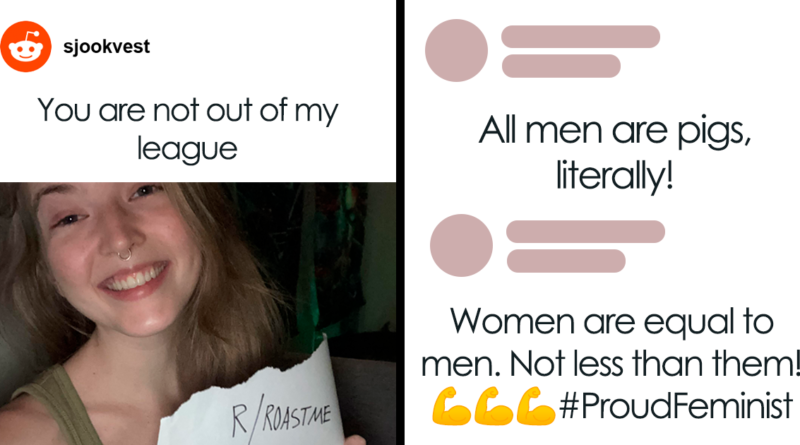Click the first flexed biceps emoji
The height and width of the screenshot is (445, 800).
[x=452, y=406]
